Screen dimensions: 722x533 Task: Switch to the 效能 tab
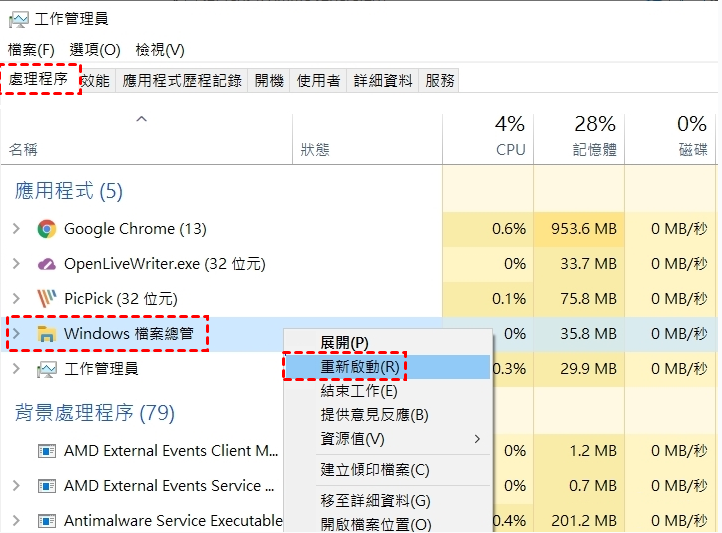click(95, 81)
